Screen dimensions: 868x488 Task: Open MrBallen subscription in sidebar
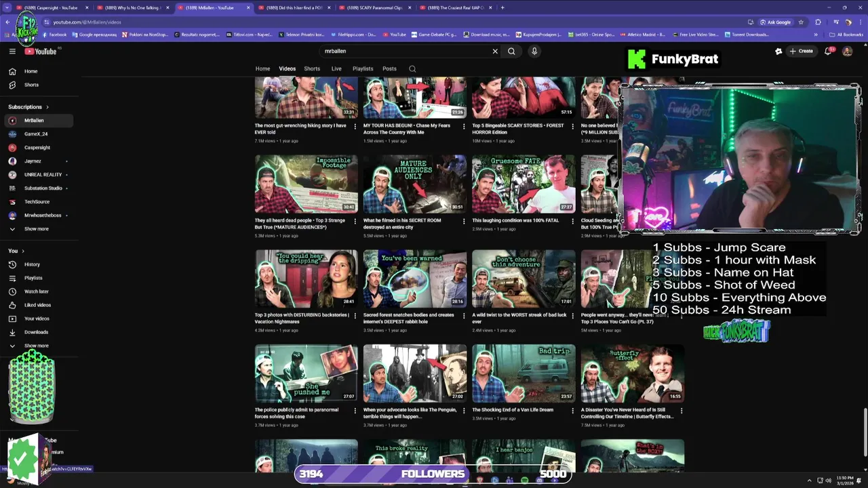click(38, 121)
